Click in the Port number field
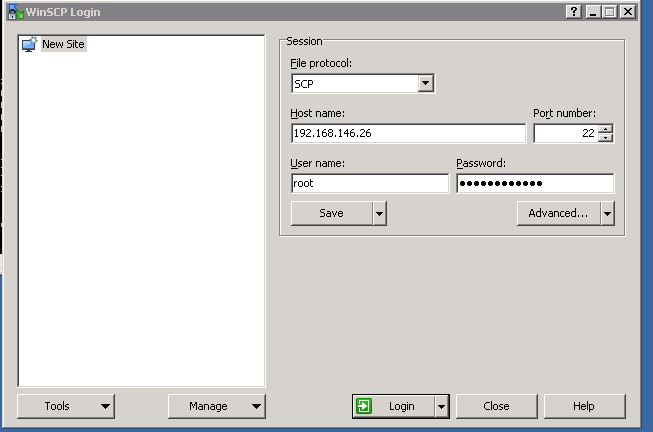 point(566,133)
